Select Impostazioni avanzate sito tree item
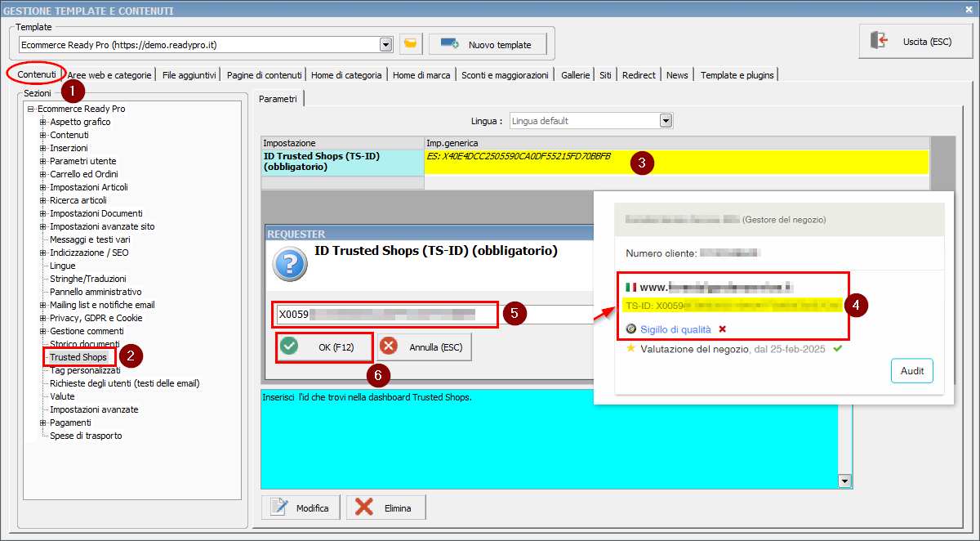 pyautogui.click(x=102, y=226)
